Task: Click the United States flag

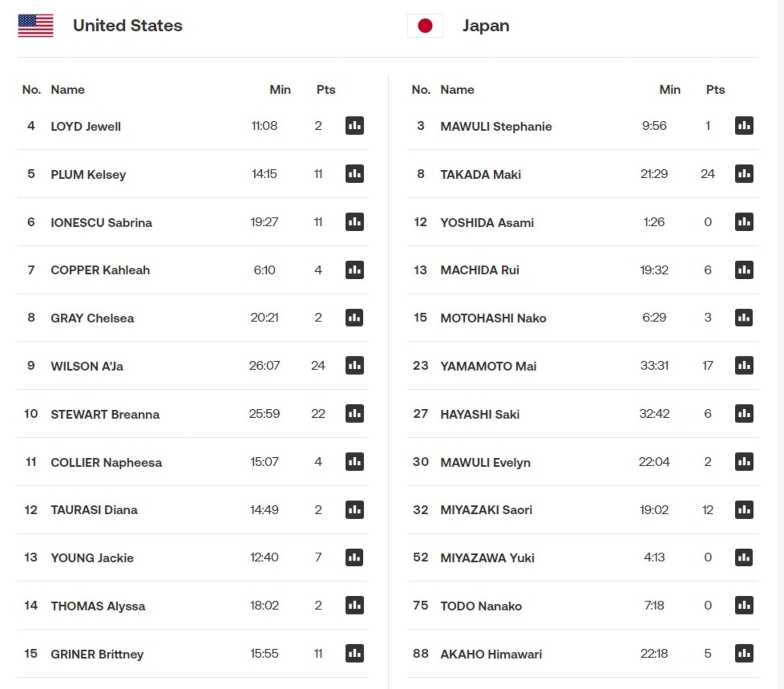Action: (x=36, y=26)
